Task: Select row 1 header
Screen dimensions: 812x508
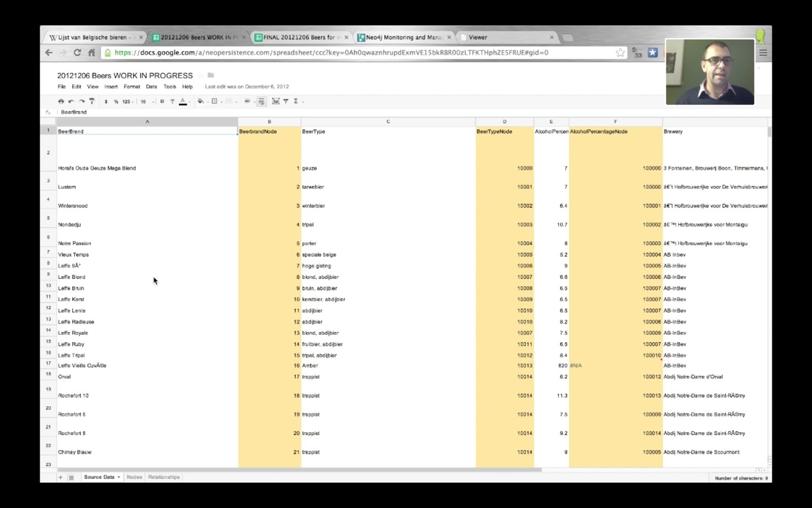Action: point(48,131)
